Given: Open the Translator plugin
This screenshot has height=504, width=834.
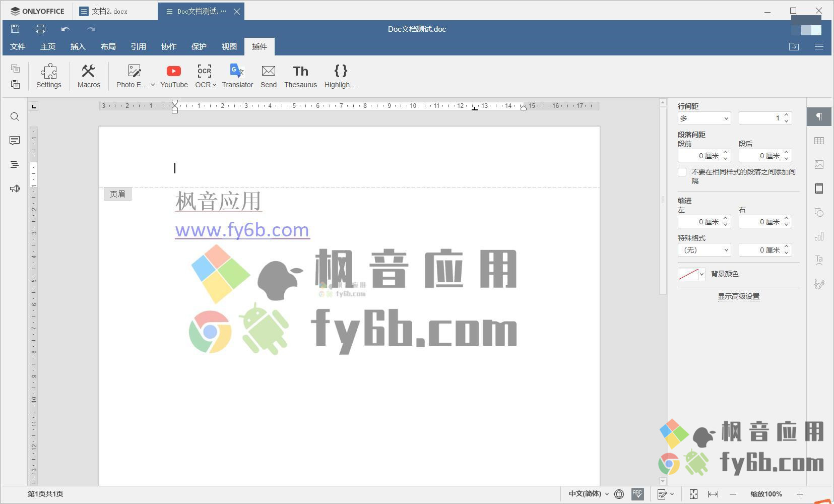Looking at the screenshot, I should [237, 76].
